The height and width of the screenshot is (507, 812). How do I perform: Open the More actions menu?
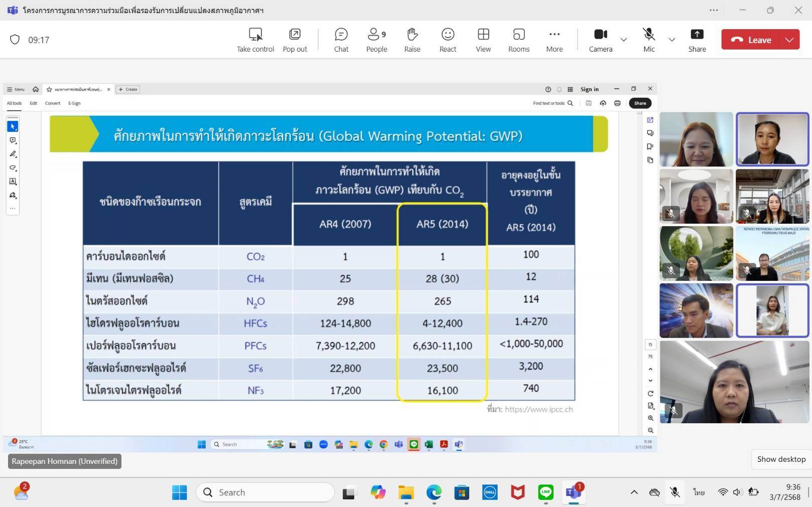(554, 40)
